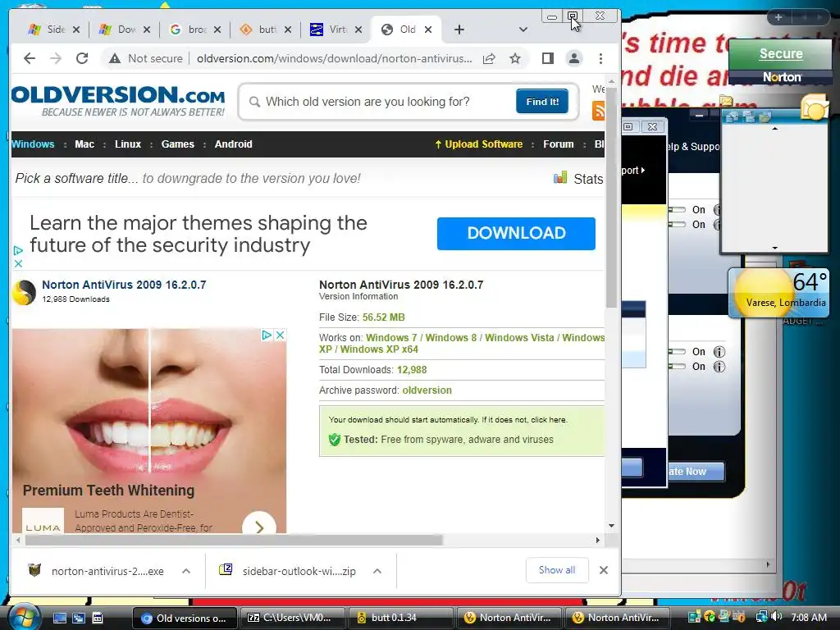The width and height of the screenshot is (840, 630).
Task: Open the Stats chart icon
Action: click(x=559, y=178)
